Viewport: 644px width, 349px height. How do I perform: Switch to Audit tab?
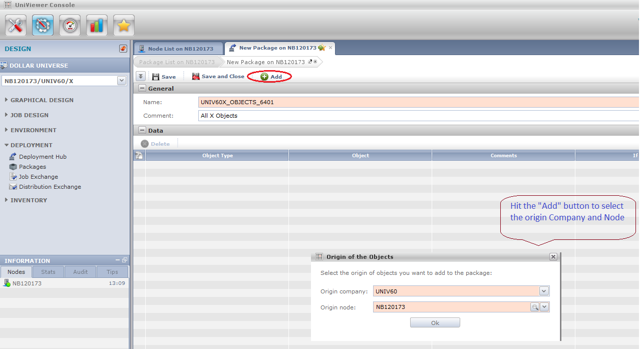pos(81,272)
